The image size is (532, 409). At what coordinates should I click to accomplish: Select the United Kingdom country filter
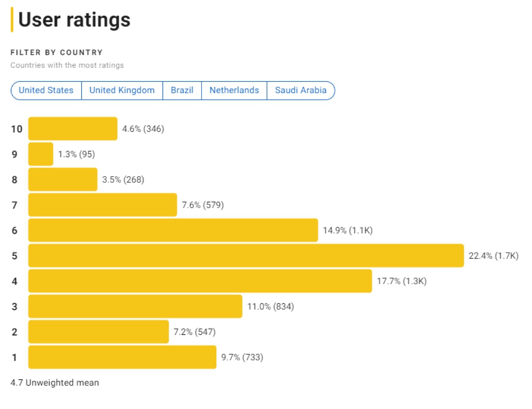tap(122, 90)
